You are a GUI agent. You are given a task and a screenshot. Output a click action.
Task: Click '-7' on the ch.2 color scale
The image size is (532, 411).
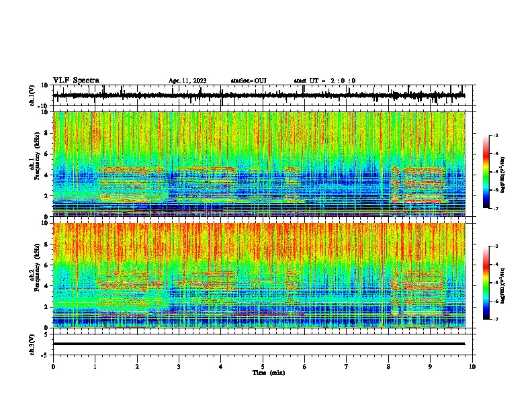click(x=495, y=319)
